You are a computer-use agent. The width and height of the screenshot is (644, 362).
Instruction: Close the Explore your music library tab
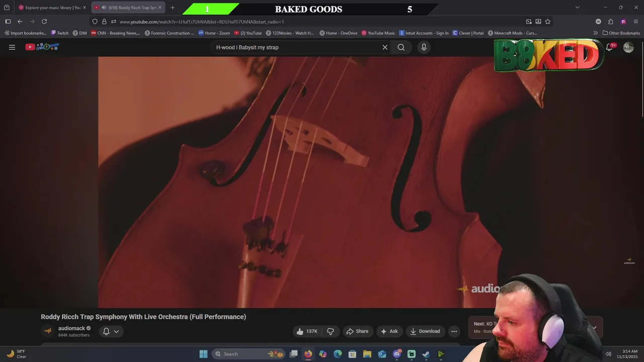pos(85,8)
